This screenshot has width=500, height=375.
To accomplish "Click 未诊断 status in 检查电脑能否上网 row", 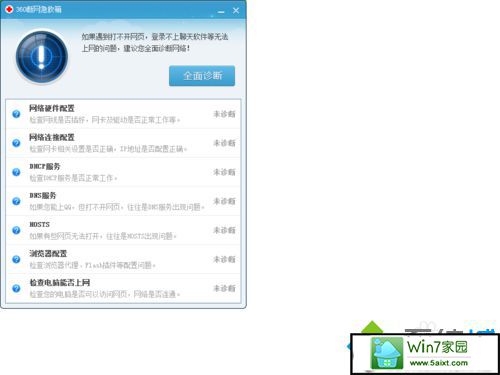I will point(224,288).
